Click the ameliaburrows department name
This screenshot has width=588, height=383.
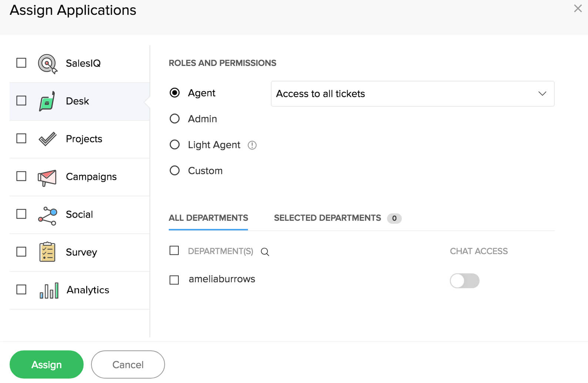(x=222, y=279)
